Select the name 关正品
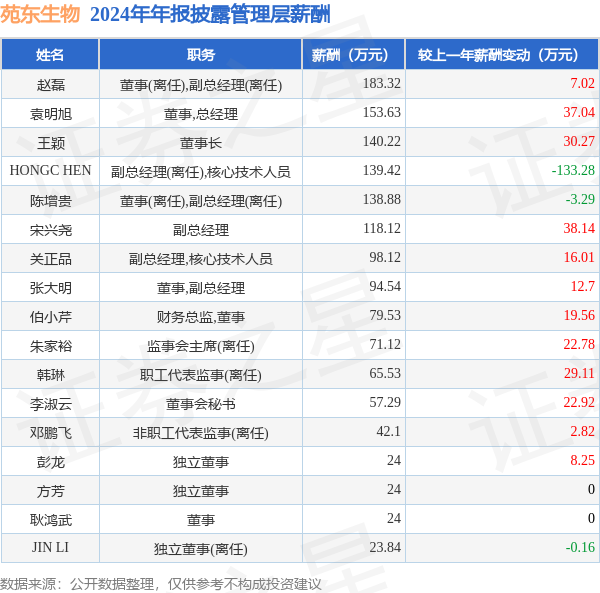The image size is (600, 593). 51,259
